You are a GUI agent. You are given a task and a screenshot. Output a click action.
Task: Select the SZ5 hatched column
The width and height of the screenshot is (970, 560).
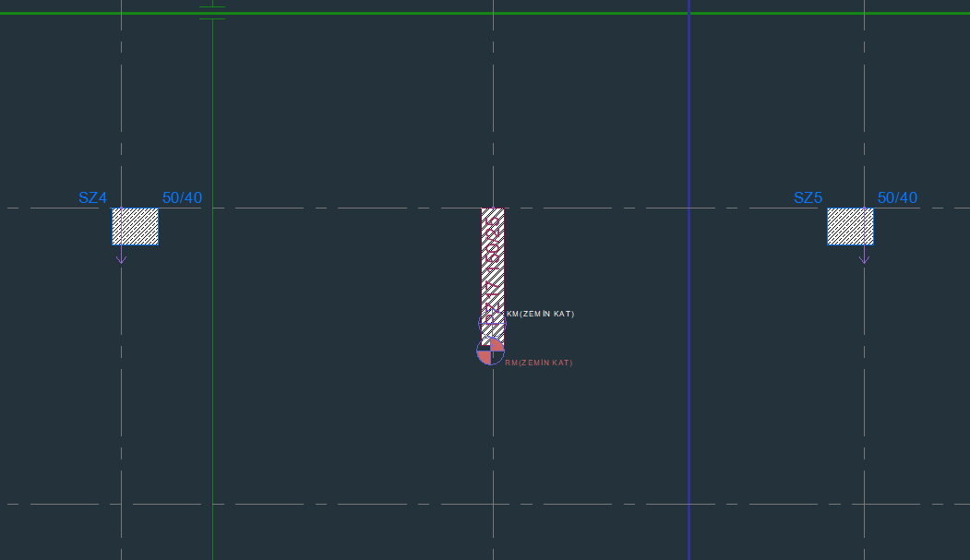click(x=850, y=226)
